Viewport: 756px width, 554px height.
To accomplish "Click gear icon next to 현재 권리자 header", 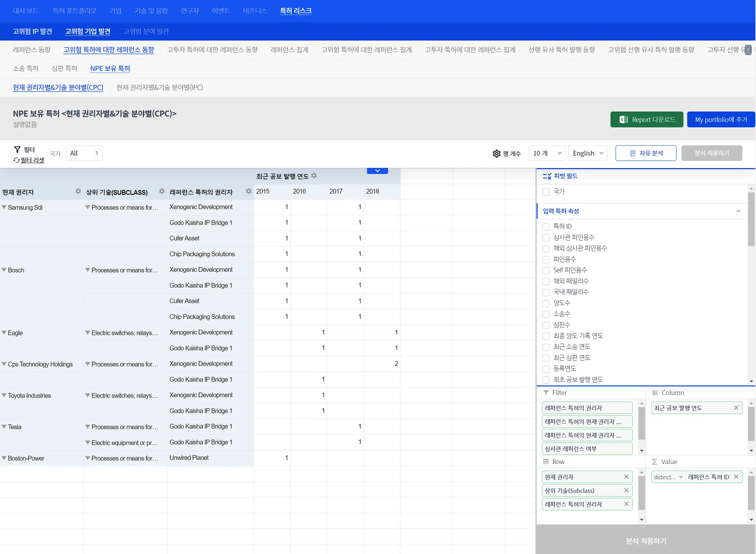I will pyautogui.click(x=78, y=191).
